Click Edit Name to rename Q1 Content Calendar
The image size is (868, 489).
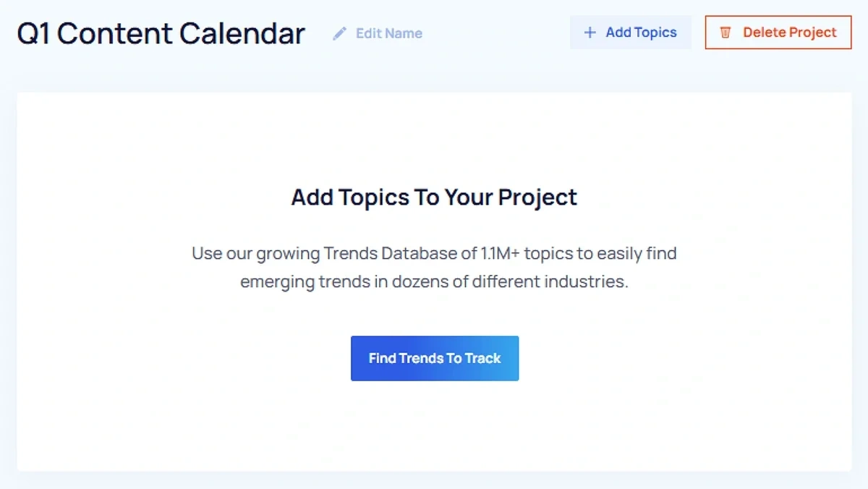click(388, 33)
